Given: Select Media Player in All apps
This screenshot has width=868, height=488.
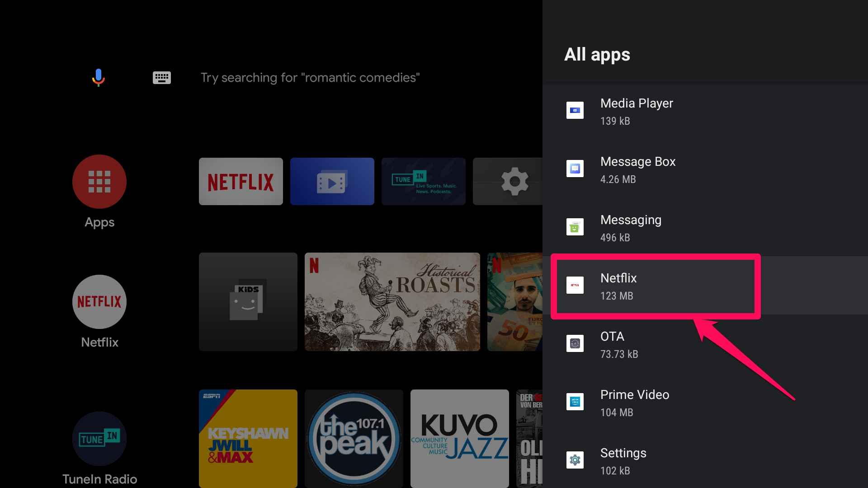Looking at the screenshot, I should pos(705,111).
